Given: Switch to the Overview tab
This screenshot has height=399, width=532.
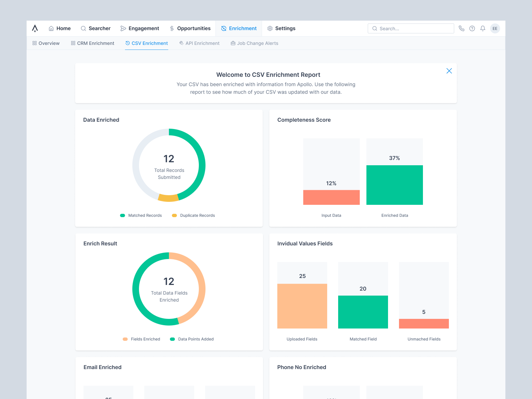Looking at the screenshot, I should [x=46, y=43].
